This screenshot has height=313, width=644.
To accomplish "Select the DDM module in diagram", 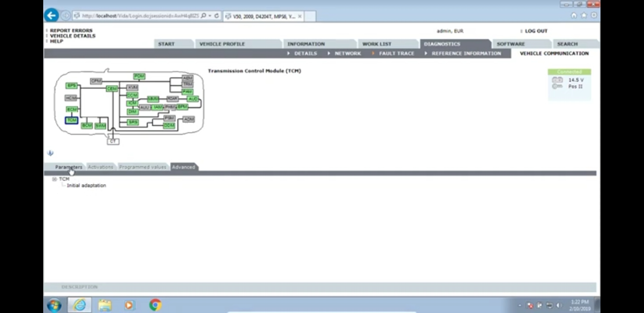I will (x=169, y=125).
